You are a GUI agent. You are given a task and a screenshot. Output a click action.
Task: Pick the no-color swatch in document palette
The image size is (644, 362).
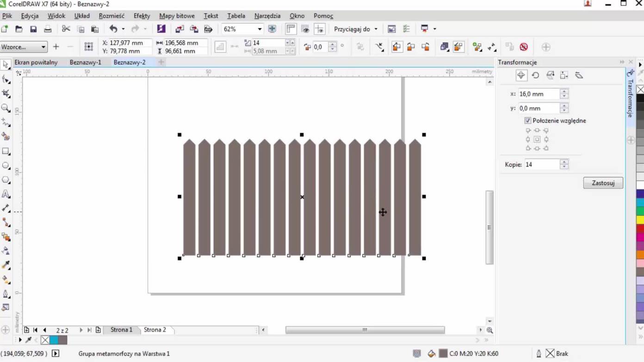click(45, 340)
